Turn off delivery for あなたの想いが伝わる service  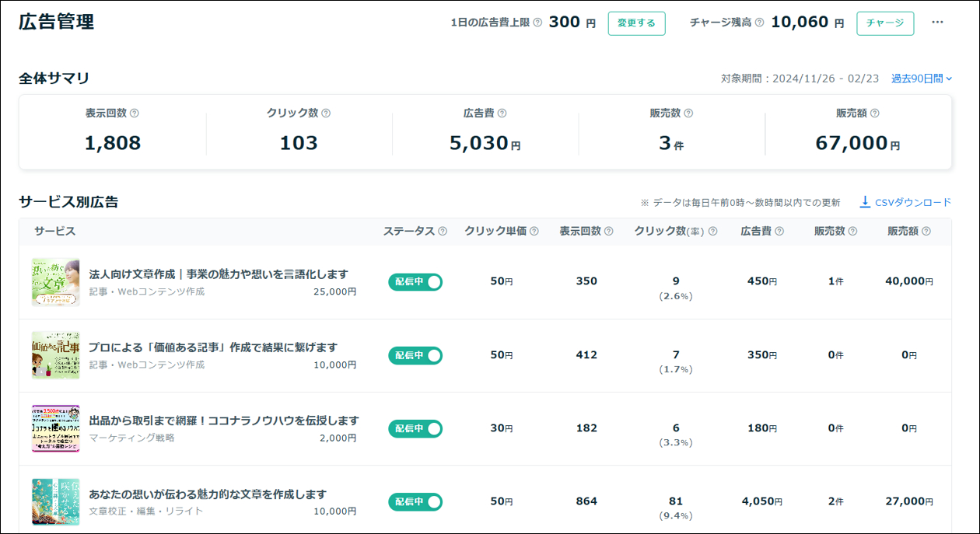coord(415,502)
